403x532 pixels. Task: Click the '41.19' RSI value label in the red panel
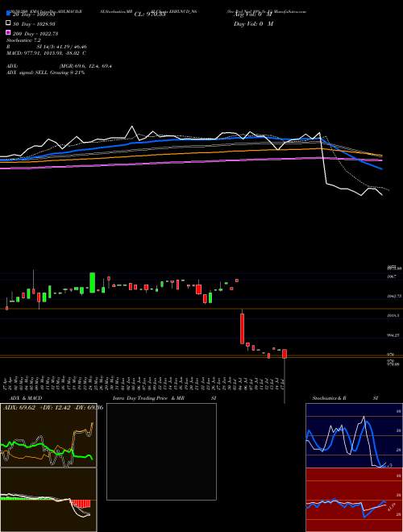click(390, 507)
